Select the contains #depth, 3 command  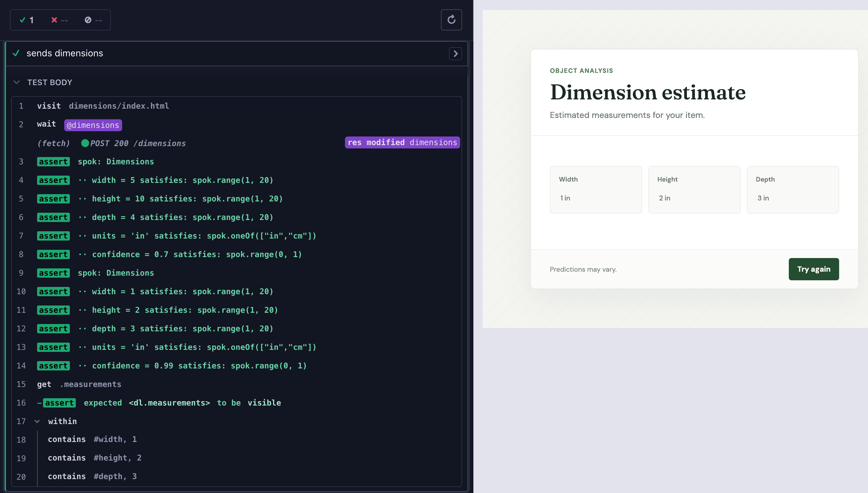(236, 476)
